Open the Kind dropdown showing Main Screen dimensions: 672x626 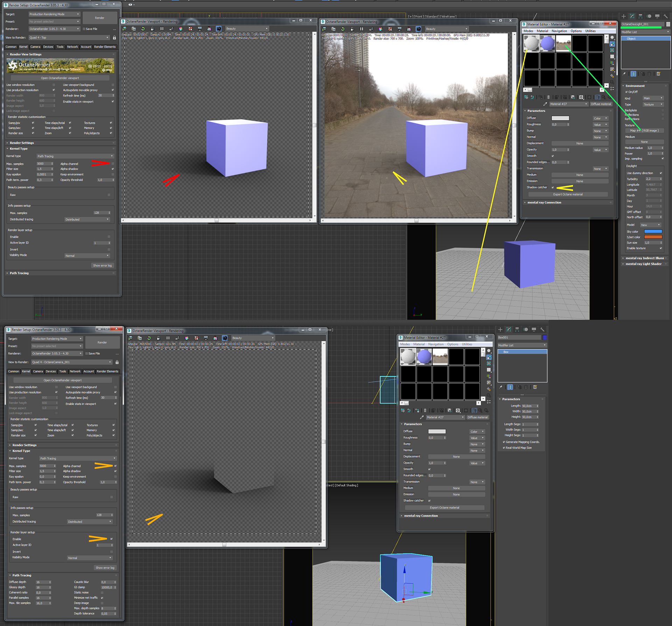point(653,98)
